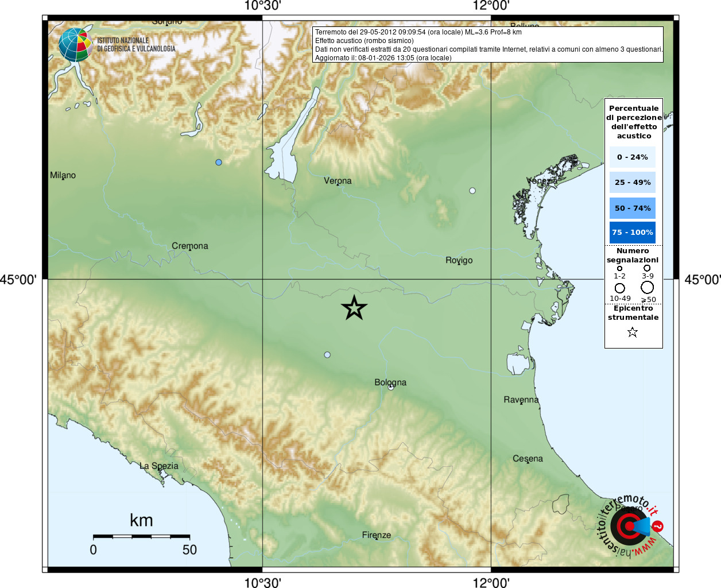Image resolution: width=721 pixels, height=588 pixels.
Task: Click the bottom 12°00' longitude label
Action: (x=491, y=582)
